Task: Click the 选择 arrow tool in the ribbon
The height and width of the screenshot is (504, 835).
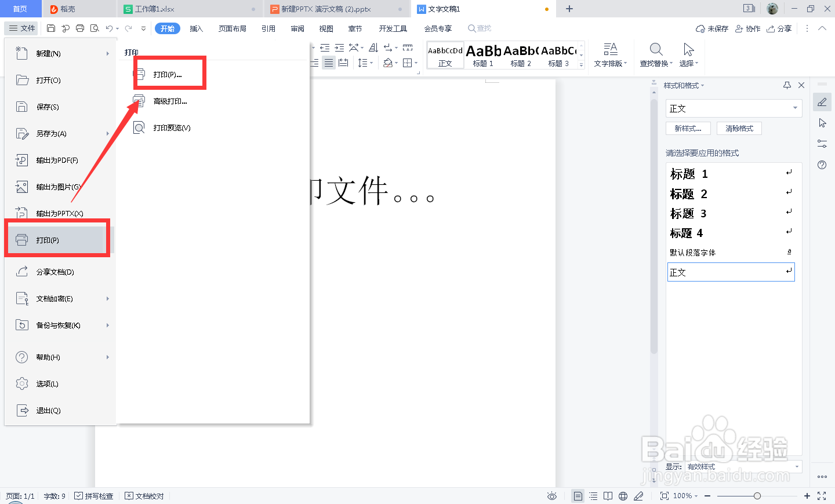Action: coord(687,55)
